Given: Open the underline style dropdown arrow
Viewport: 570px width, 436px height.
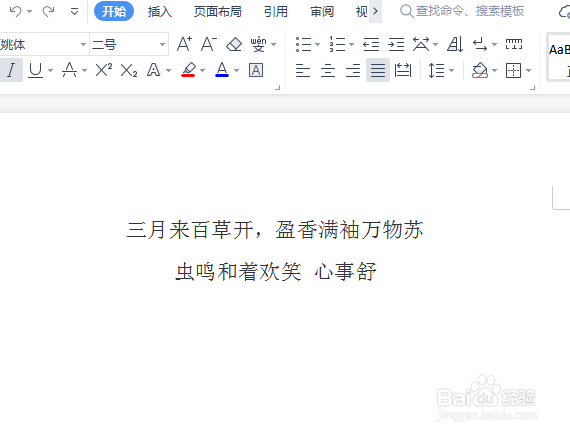Looking at the screenshot, I should [x=51, y=71].
